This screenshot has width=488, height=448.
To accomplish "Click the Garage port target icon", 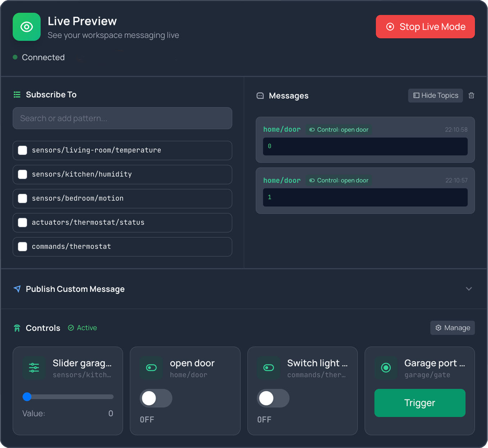I will (x=386, y=368).
